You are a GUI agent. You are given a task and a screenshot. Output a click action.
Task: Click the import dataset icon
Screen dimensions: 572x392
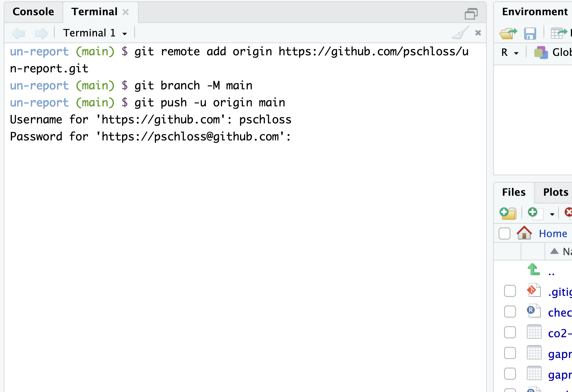tap(559, 33)
